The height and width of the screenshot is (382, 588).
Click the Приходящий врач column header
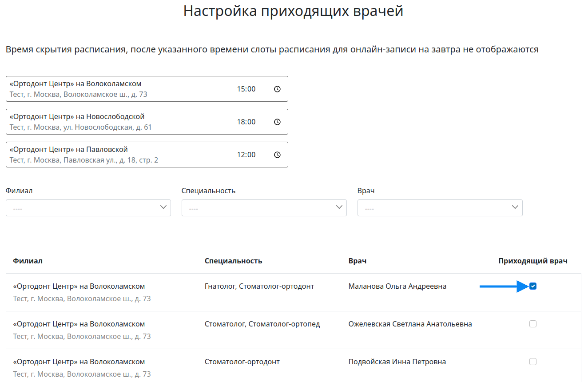[x=533, y=261]
